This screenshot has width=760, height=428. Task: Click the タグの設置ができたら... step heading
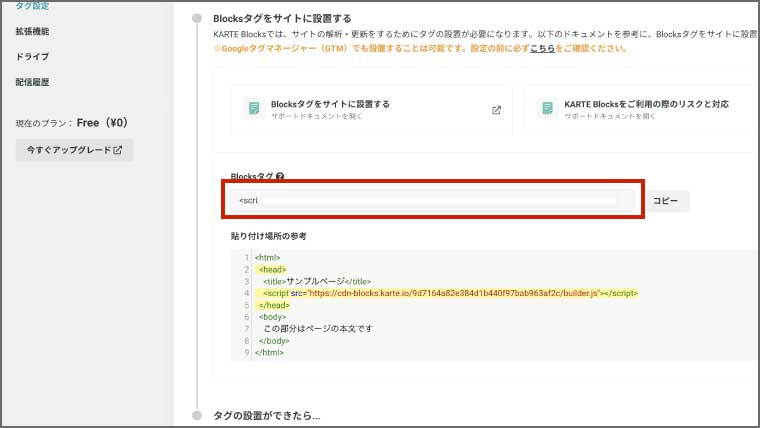(x=267, y=416)
